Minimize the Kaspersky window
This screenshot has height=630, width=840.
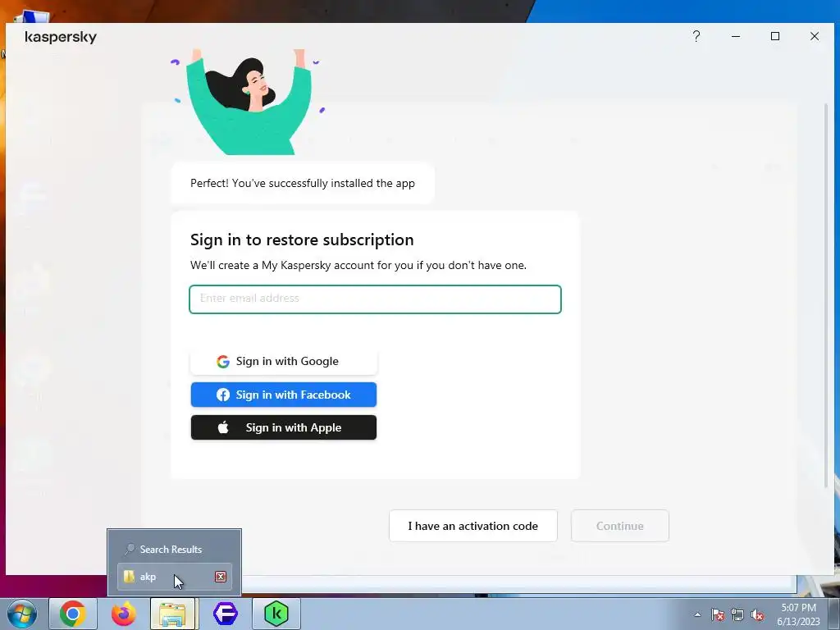tap(736, 36)
